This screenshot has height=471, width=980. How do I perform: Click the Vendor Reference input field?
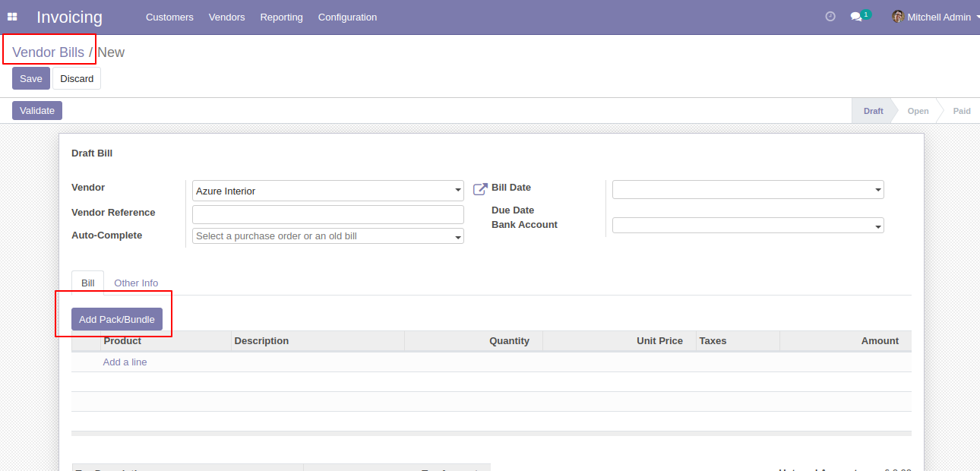(x=328, y=214)
